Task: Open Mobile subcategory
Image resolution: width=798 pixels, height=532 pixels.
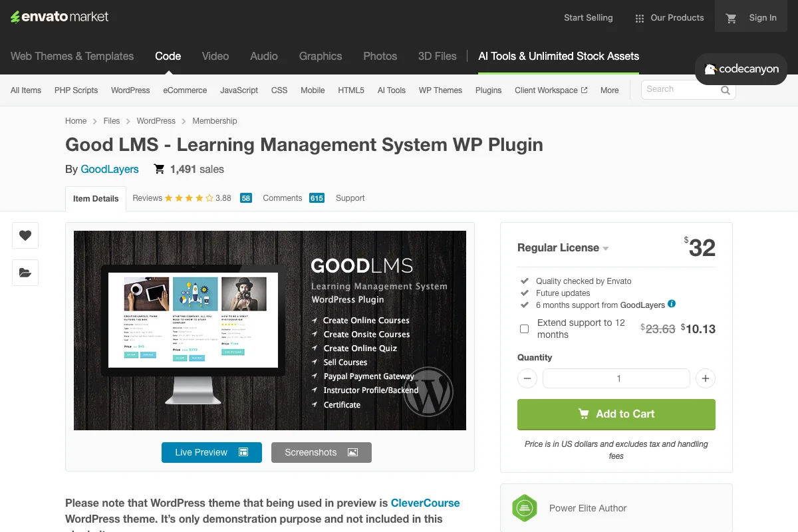Action: [x=313, y=90]
